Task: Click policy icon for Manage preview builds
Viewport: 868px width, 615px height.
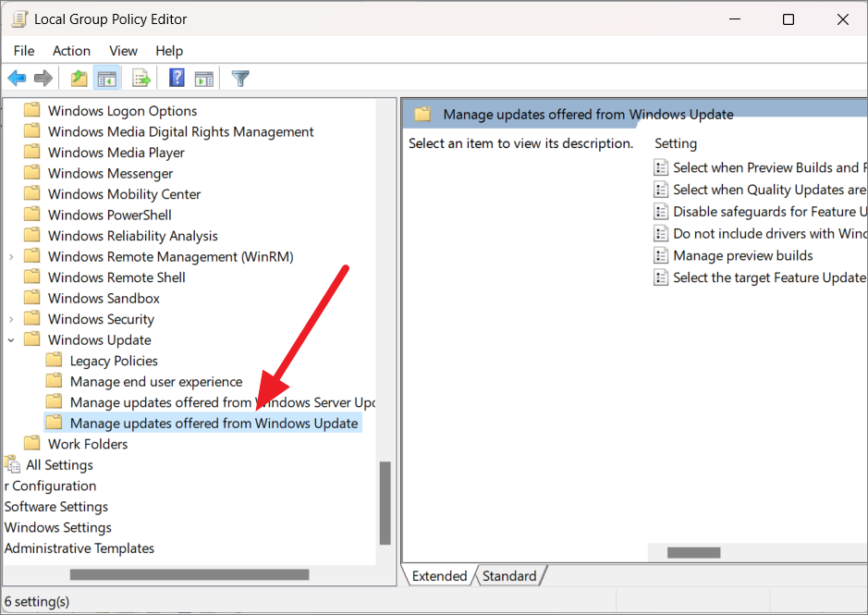Action: tap(661, 255)
